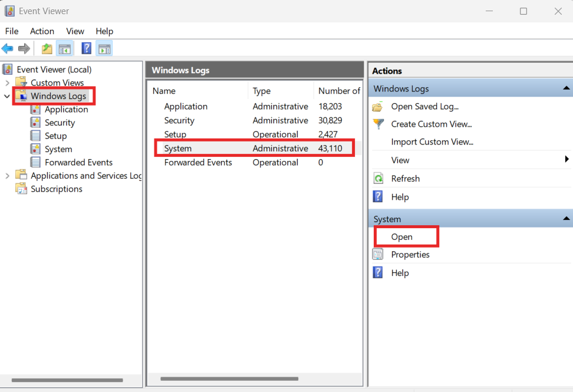Toggle the Show/Hide Console Tree button
573x392 pixels.
pos(64,48)
